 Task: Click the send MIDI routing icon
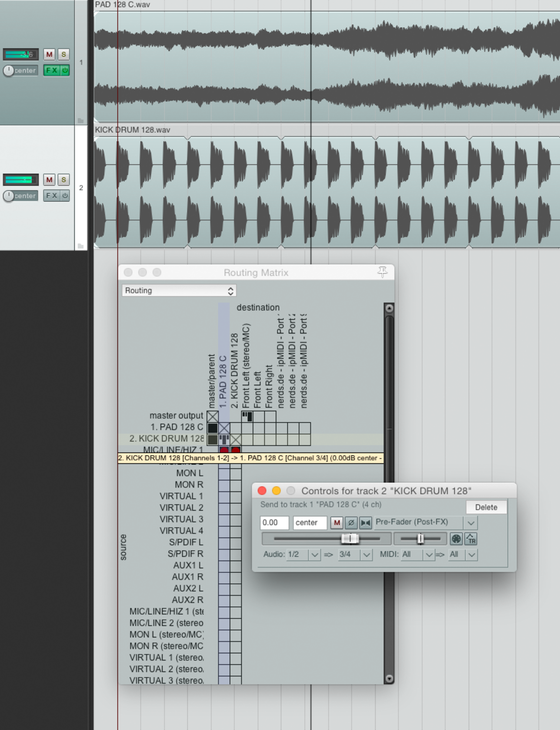point(456,539)
